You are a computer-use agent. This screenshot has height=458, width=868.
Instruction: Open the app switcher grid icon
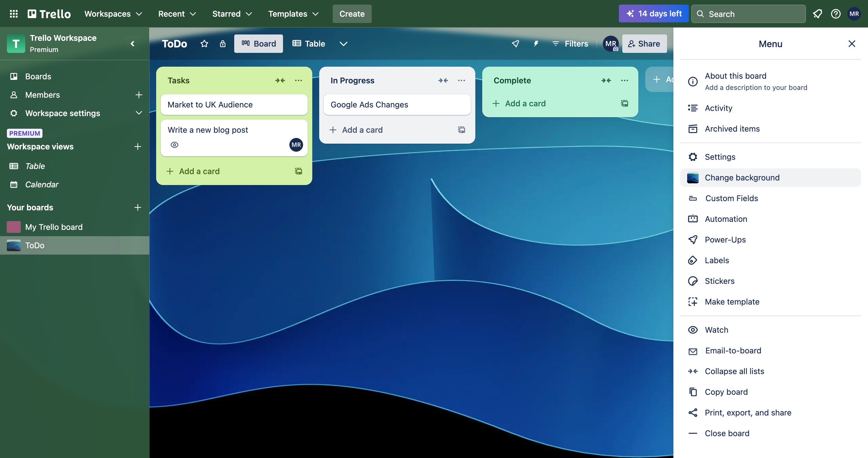[x=13, y=14]
